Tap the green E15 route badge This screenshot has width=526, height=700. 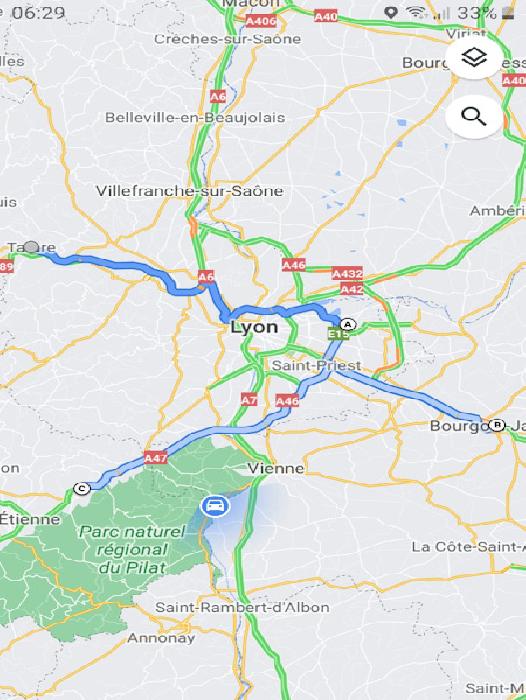click(x=338, y=334)
